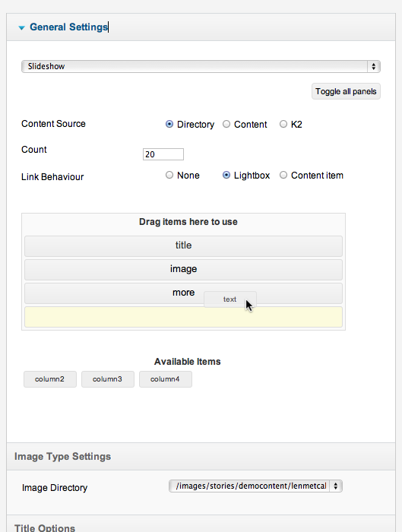
Task: Expand the Title Options panel
Action: (201, 524)
